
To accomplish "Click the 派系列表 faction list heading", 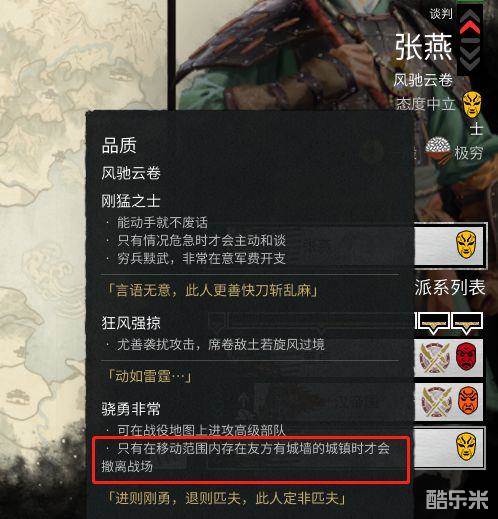I will pos(450,287).
